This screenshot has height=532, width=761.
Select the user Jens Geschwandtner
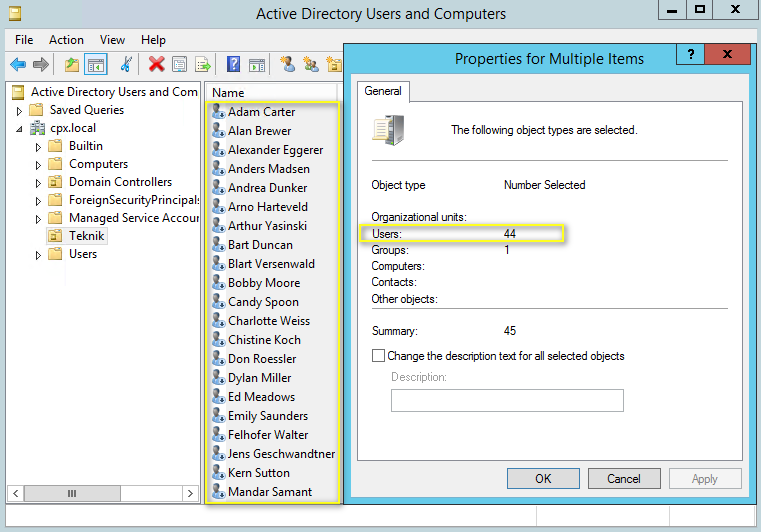click(281, 454)
